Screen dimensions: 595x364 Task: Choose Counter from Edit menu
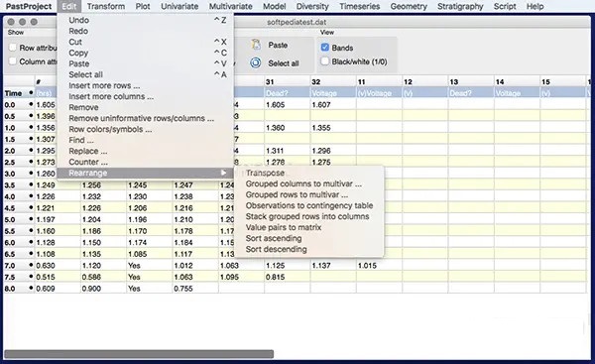[x=146, y=162]
